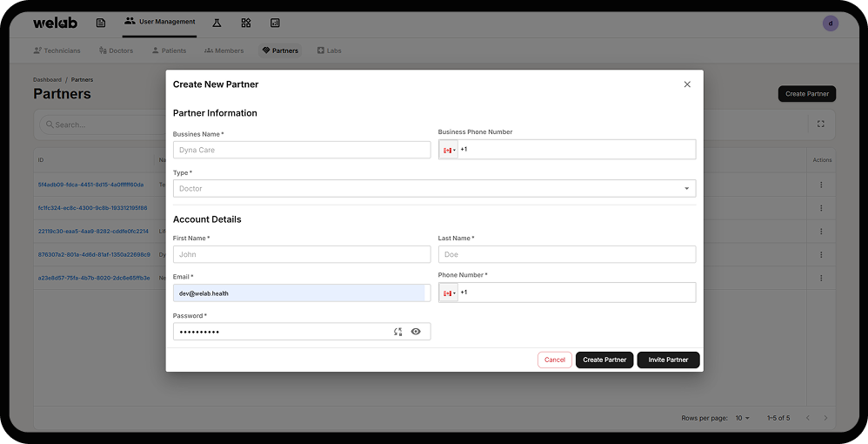Image resolution: width=868 pixels, height=444 pixels.
Task: Open the account Phone Number country flag selector
Action: pos(449,293)
